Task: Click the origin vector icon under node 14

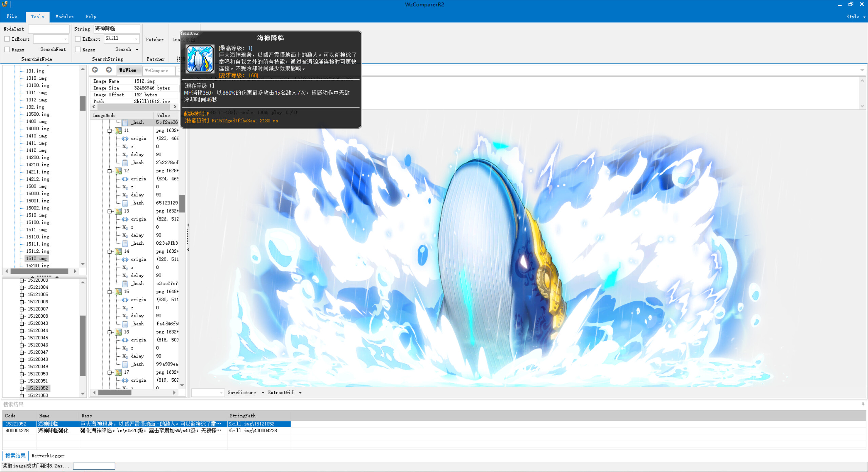Action: click(x=125, y=259)
